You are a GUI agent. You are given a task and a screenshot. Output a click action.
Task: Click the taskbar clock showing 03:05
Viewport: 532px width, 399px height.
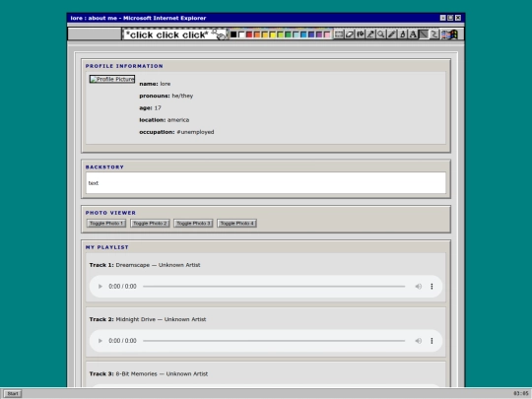click(x=520, y=393)
